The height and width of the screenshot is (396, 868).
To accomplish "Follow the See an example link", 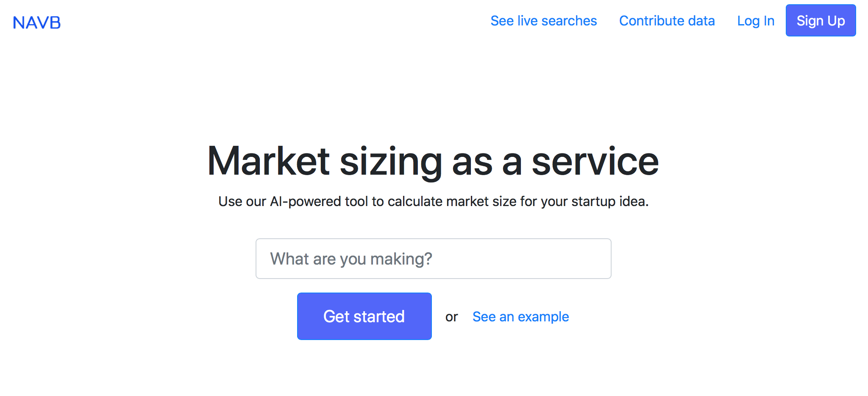I will [520, 317].
